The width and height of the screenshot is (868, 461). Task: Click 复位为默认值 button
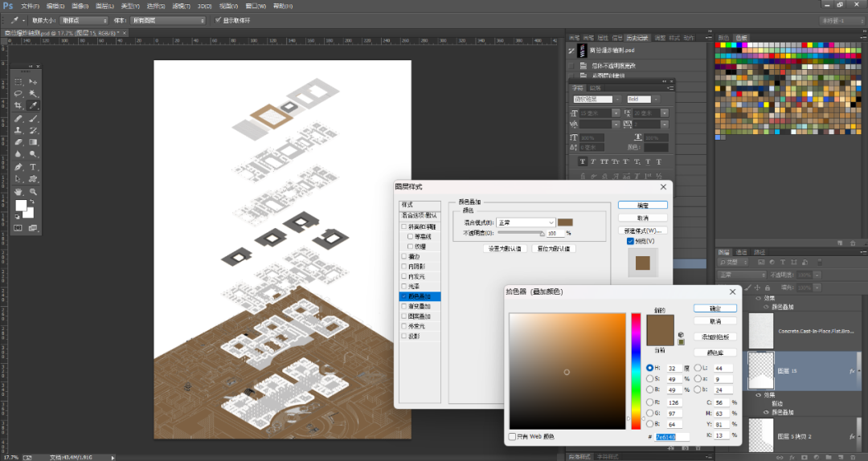click(554, 249)
